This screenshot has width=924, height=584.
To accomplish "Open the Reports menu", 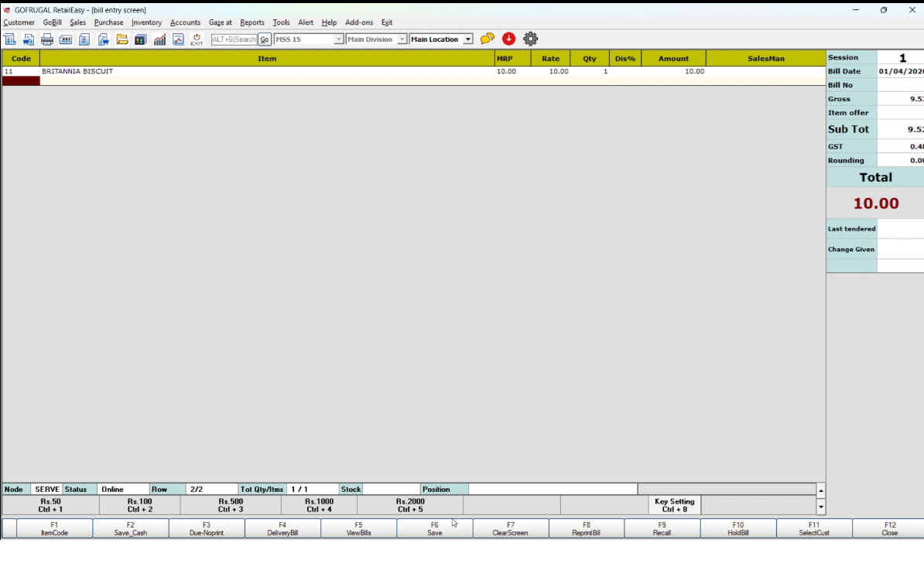I will 252,22.
